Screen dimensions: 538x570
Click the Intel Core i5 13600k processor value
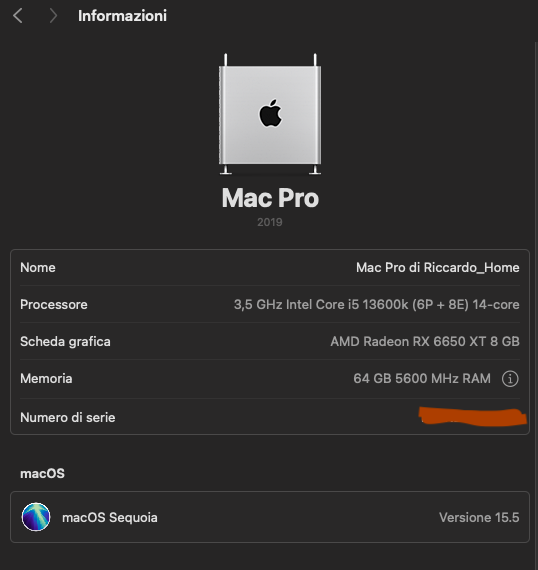(x=376, y=305)
